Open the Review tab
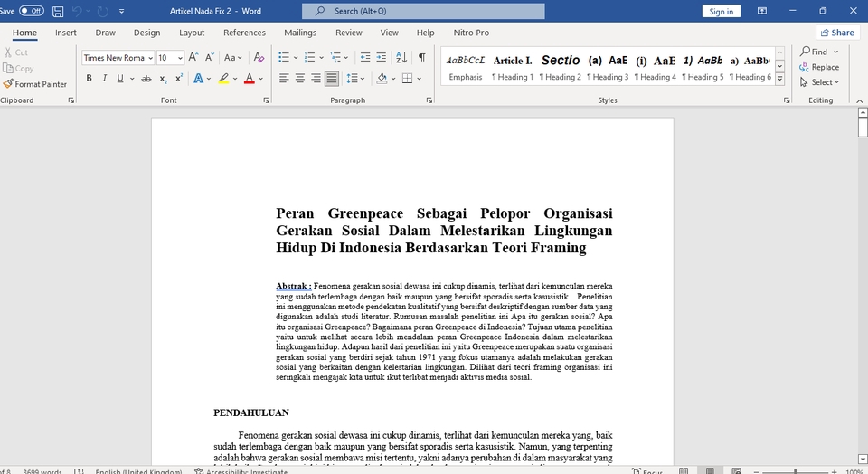 click(349, 33)
